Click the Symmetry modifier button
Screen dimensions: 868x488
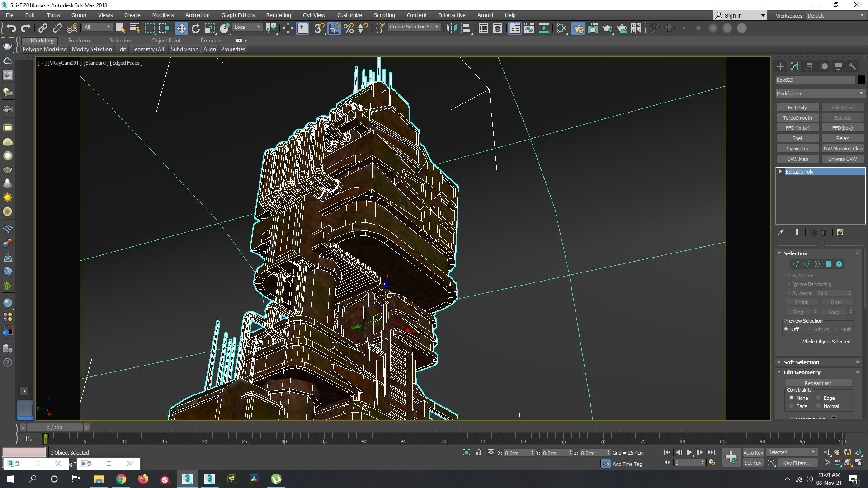point(797,149)
